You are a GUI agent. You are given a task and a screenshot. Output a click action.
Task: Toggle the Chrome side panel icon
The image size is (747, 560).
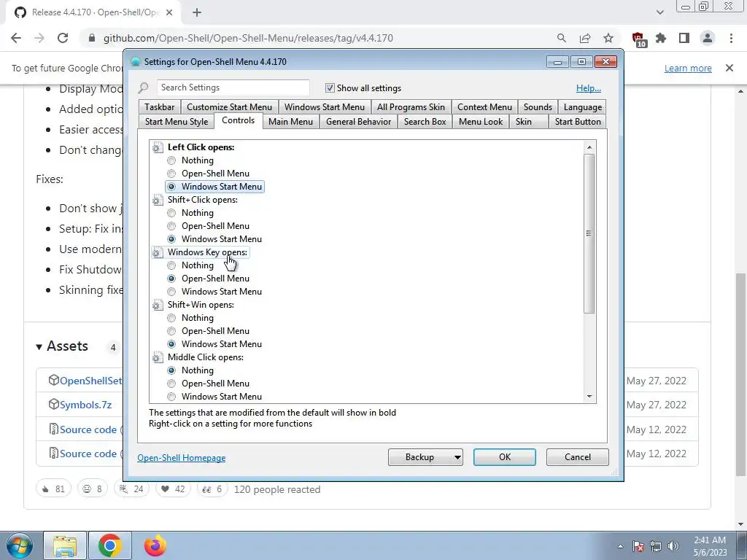point(684,38)
